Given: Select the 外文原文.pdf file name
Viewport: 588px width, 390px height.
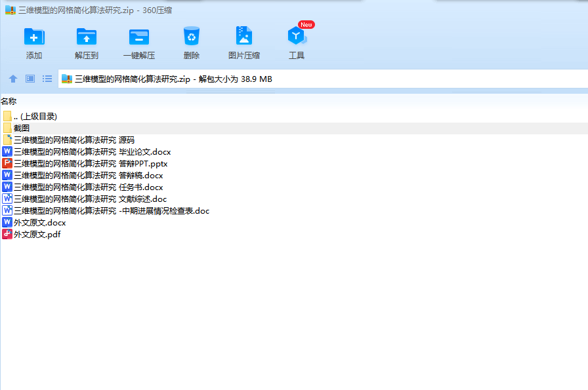Looking at the screenshot, I should coord(37,235).
